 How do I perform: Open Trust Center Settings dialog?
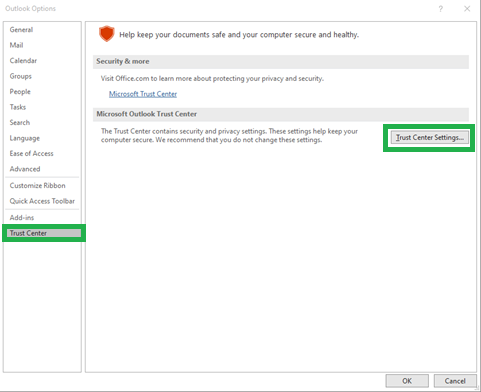pyautogui.click(x=430, y=138)
